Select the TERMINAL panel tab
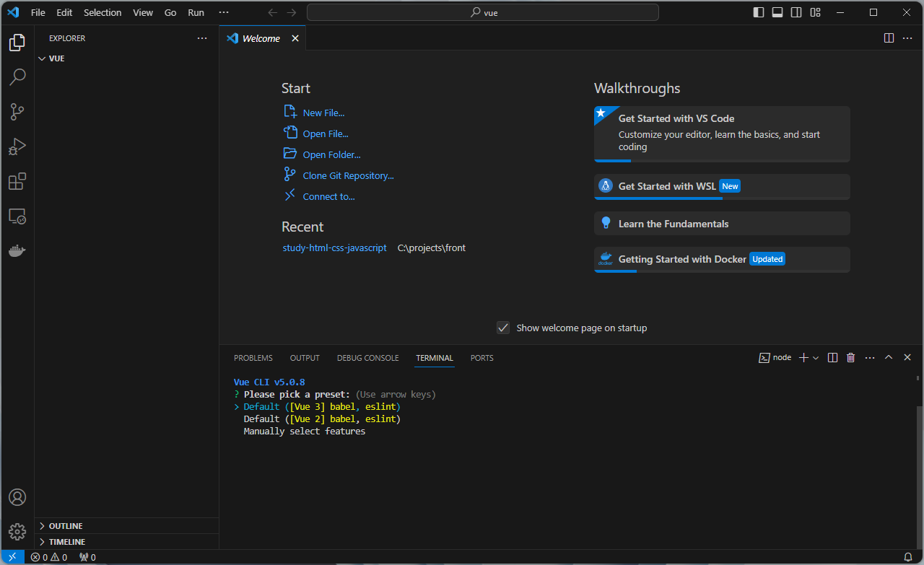The image size is (924, 565). click(435, 358)
